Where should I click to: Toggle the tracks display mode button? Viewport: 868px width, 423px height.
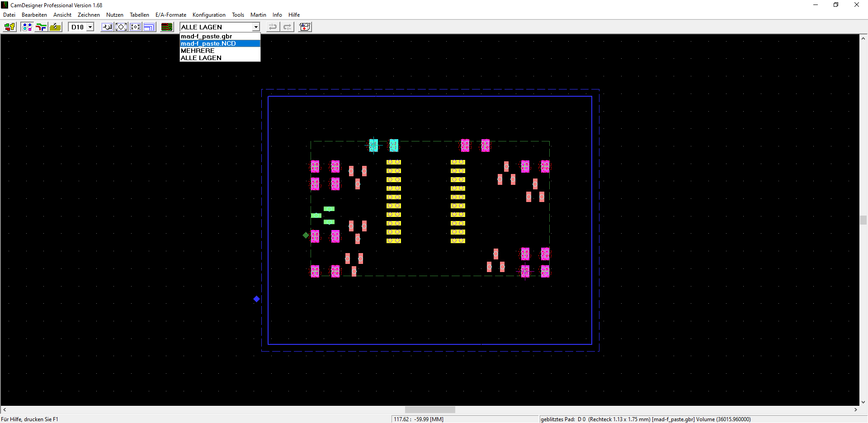coord(41,27)
